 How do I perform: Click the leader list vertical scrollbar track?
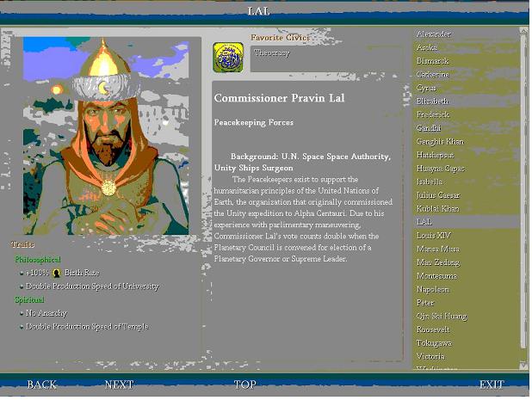pyautogui.click(x=523, y=198)
